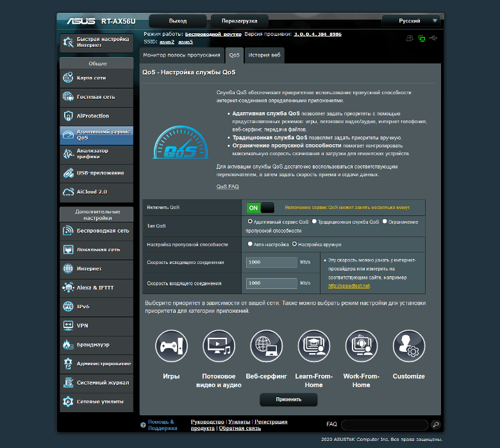The height and width of the screenshot is (448, 500).
Task: Switch to Web History (История веб) tab
Action: (264, 55)
